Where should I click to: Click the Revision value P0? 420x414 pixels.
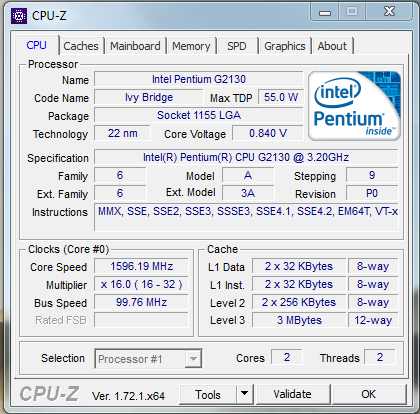372,193
